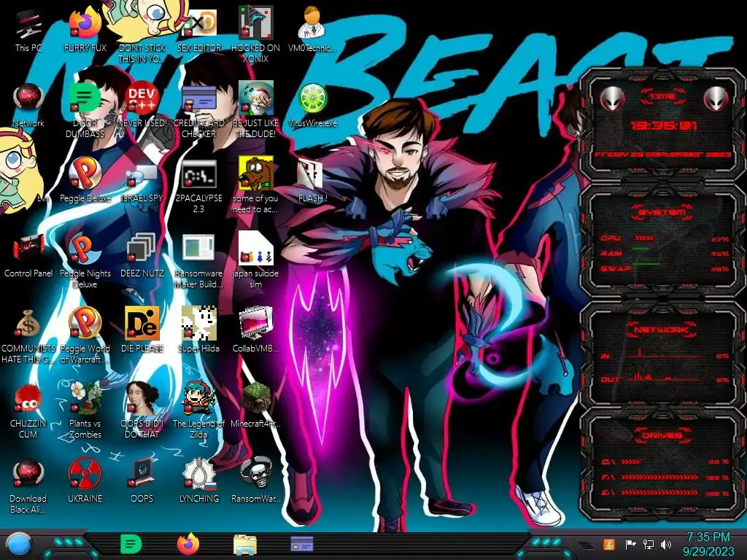Launch the Peggle Nights Deluxe shortcut
Screen dimensions: 747x560
(85, 249)
